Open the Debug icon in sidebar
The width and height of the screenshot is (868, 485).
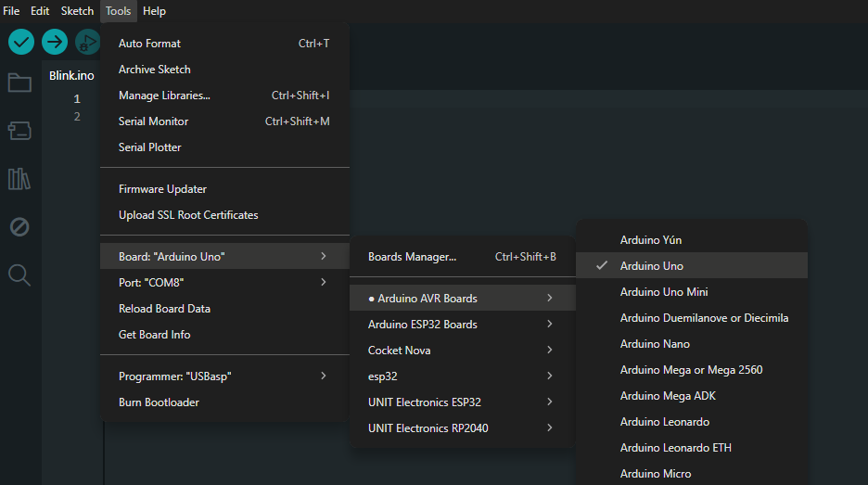(19, 227)
